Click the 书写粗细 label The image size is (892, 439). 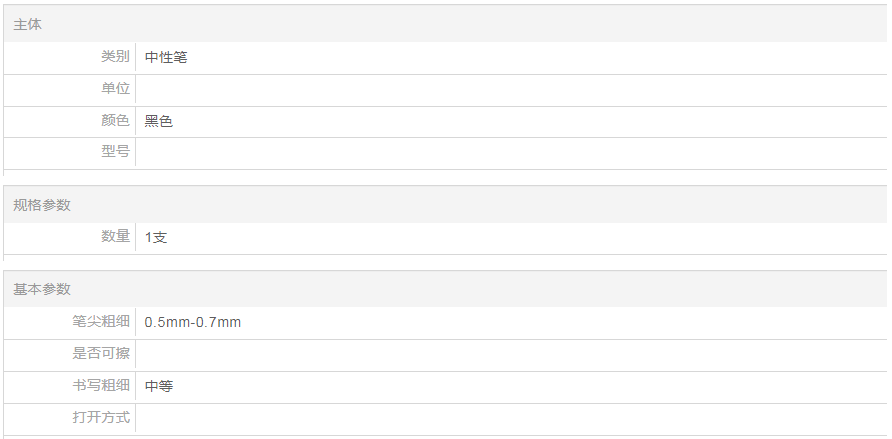[x=101, y=386]
